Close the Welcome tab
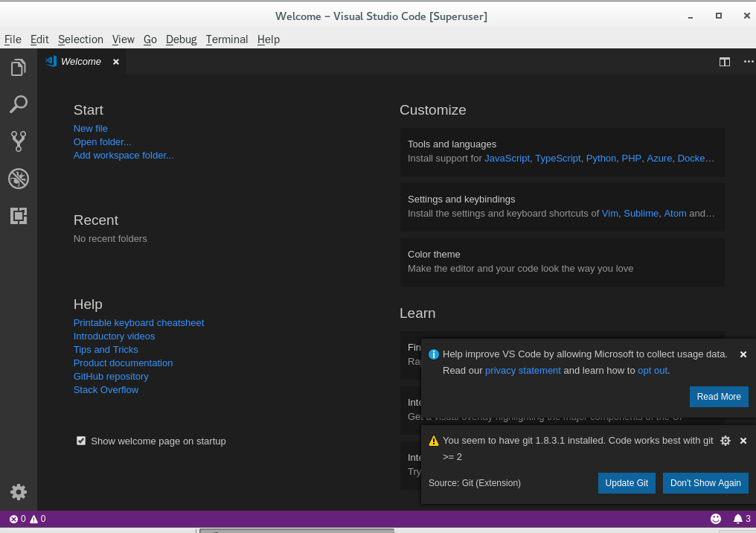The image size is (756, 533). pyautogui.click(x=116, y=62)
